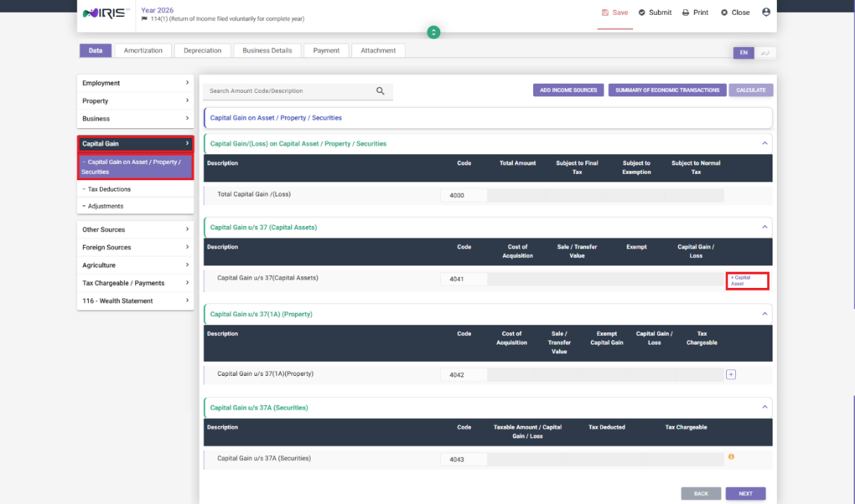
Task: Collapse Capital Gain u/s 37(1A) (Property) section
Action: tap(765, 314)
